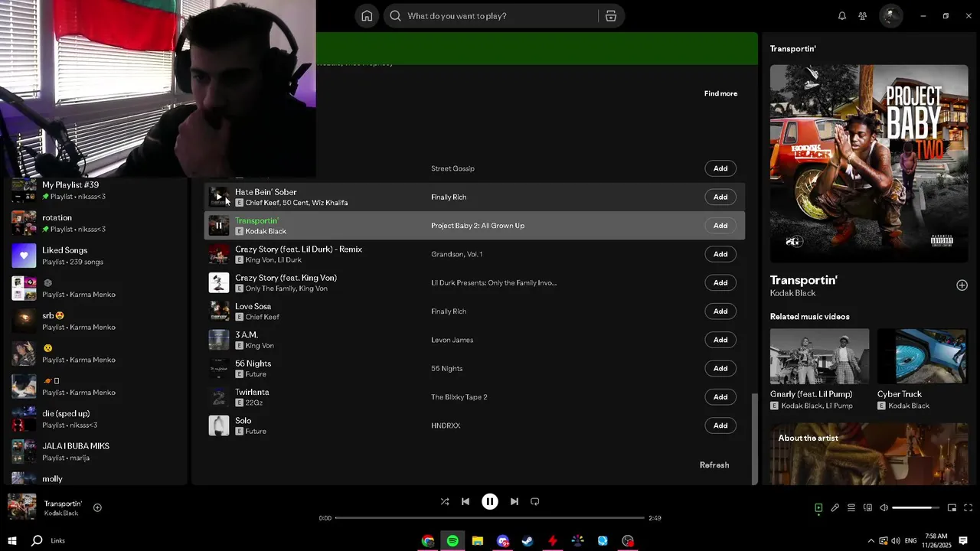Open the profile avatar menu
The height and width of the screenshot is (551, 980).
coord(890,16)
